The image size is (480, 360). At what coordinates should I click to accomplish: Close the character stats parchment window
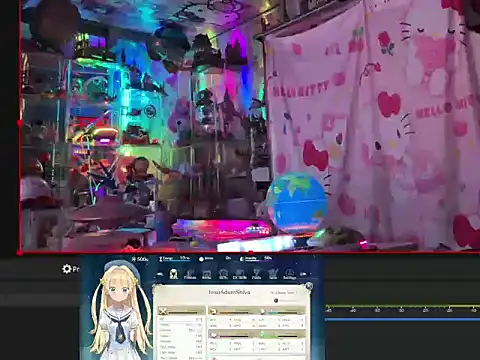click(309, 286)
